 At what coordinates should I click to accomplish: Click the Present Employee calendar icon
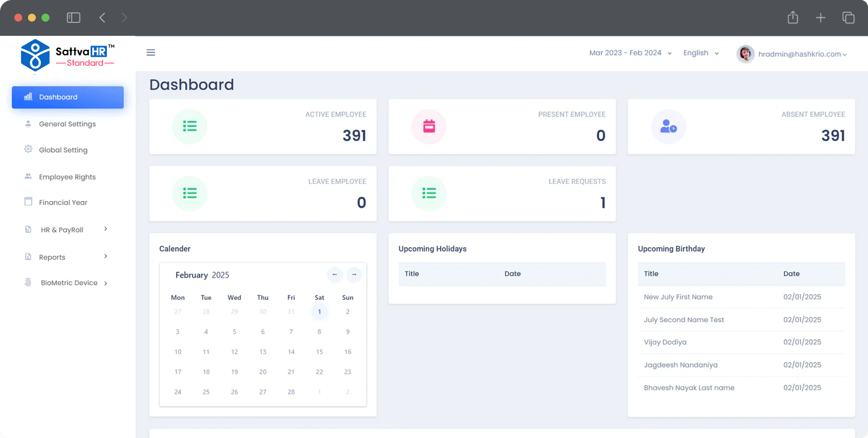[x=429, y=126]
